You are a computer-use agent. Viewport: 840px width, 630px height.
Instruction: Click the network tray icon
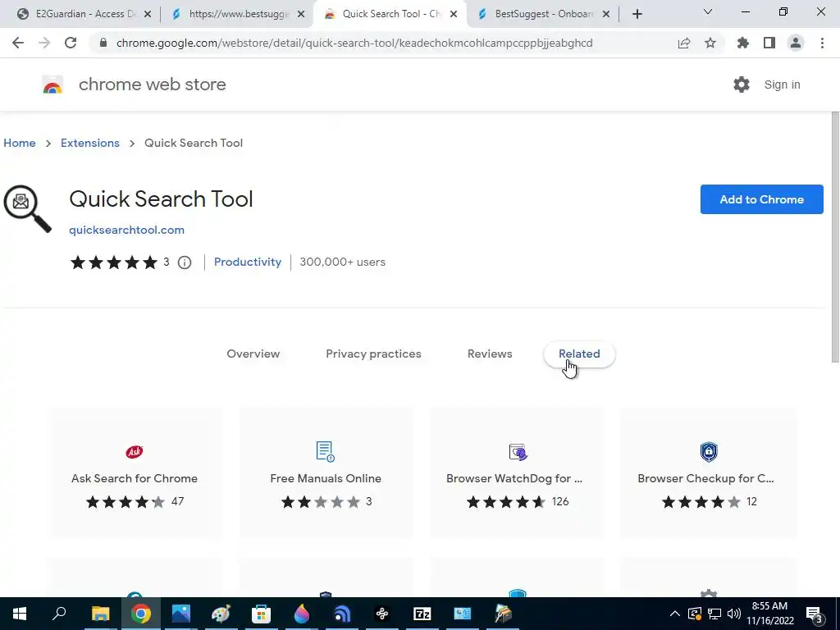714,614
